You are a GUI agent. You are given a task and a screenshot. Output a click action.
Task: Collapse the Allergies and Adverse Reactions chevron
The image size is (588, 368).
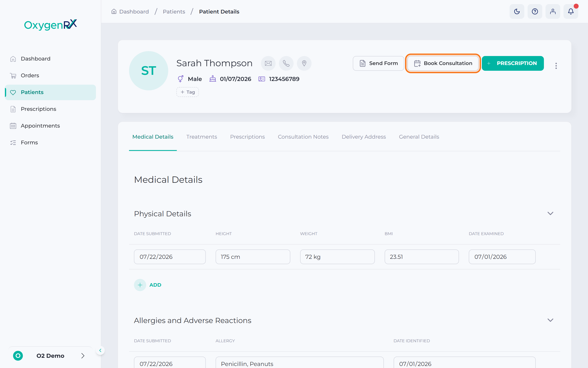point(550,320)
